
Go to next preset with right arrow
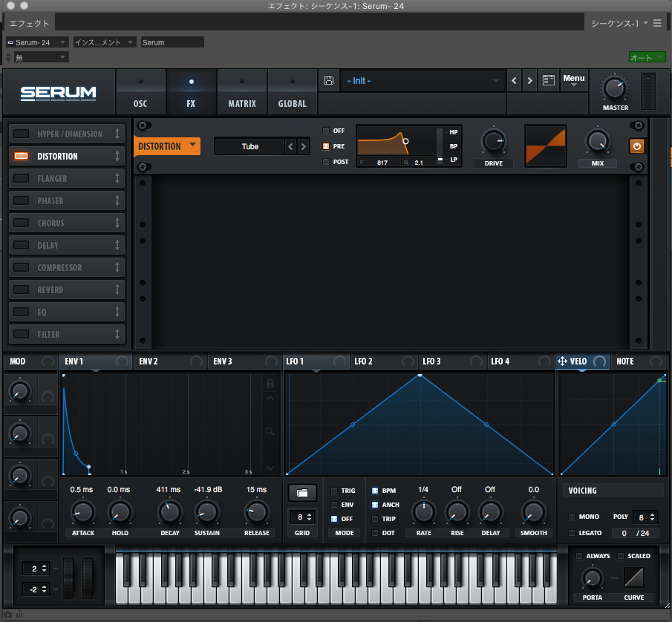coord(529,81)
